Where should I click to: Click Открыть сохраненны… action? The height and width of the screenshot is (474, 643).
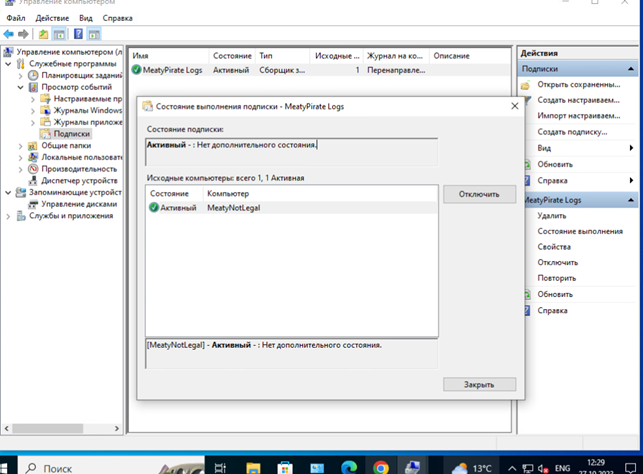click(579, 84)
